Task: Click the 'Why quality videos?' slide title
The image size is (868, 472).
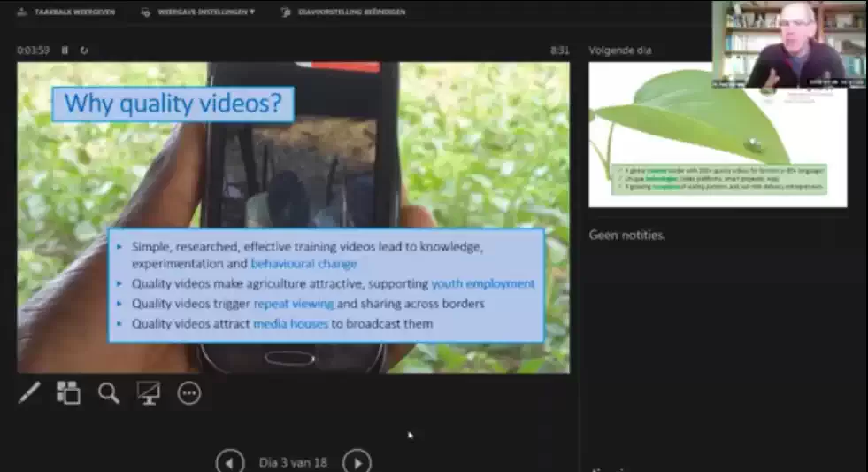Action: pyautogui.click(x=173, y=104)
